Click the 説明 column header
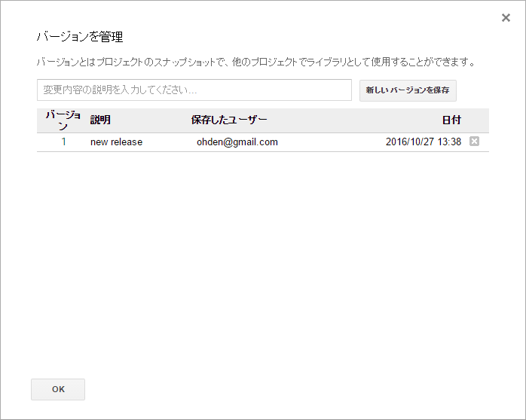Image resolution: width=526 pixels, height=420 pixels. [x=100, y=120]
